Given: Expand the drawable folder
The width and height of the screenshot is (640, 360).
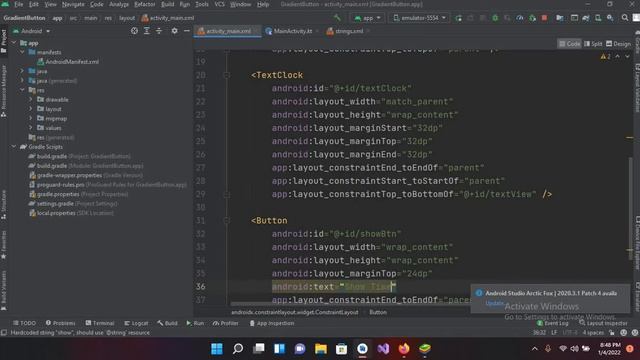Looking at the screenshot, I should click(31, 99).
